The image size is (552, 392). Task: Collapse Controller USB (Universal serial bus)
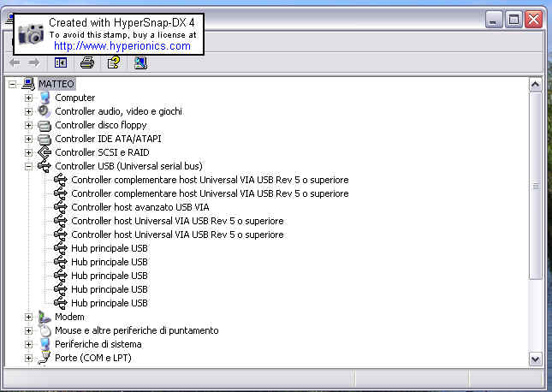pyautogui.click(x=28, y=167)
